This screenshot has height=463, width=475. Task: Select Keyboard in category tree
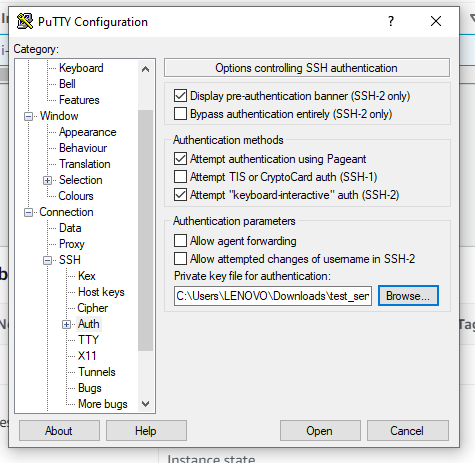(x=81, y=68)
